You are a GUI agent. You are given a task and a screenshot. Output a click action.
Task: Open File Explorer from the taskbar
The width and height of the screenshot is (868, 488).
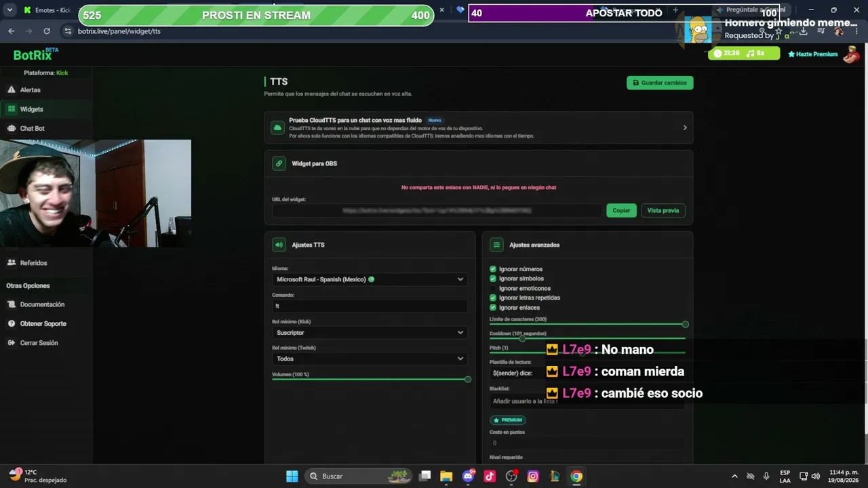pyautogui.click(x=446, y=476)
